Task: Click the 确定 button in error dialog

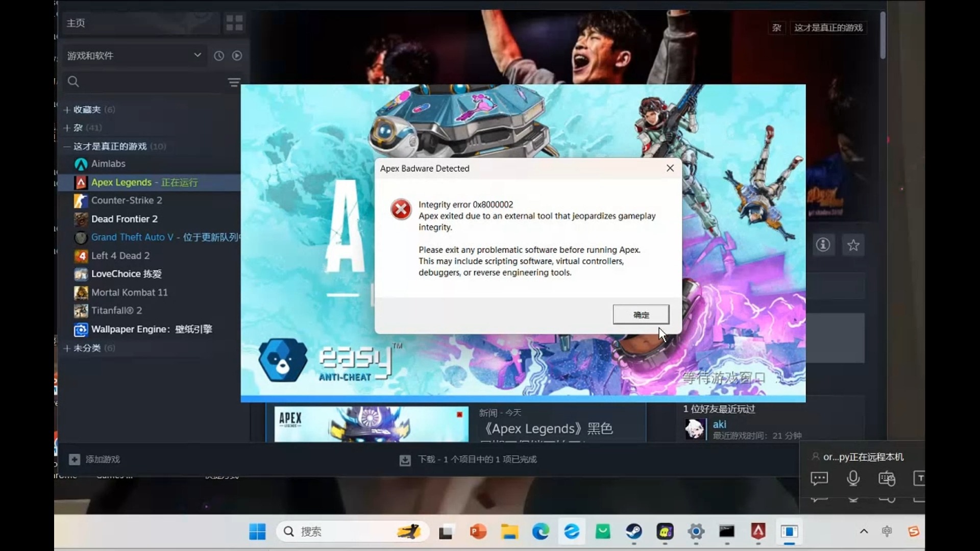Action: tap(641, 315)
